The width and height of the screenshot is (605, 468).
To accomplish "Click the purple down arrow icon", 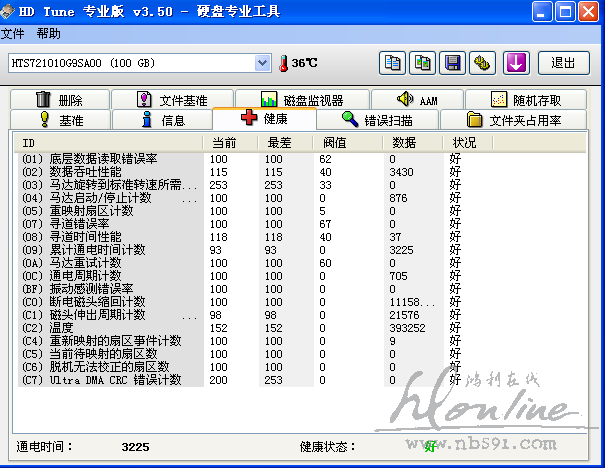I will click(516, 63).
